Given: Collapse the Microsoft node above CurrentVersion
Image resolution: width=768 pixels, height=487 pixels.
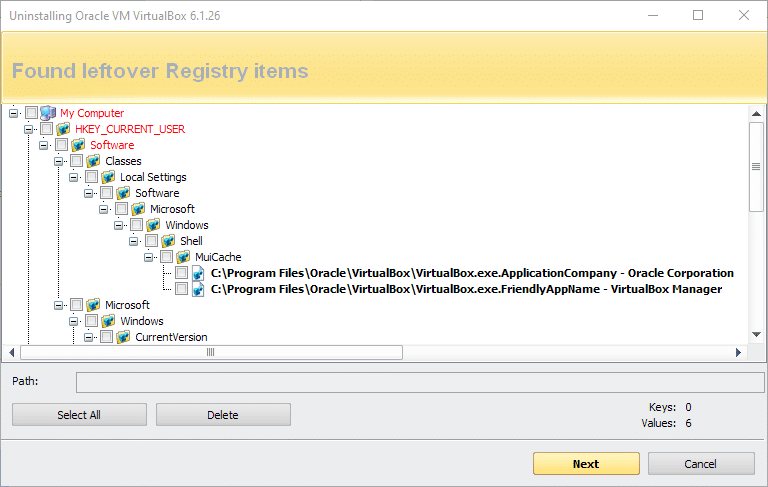Looking at the screenshot, I should click(x=59, y=305).
